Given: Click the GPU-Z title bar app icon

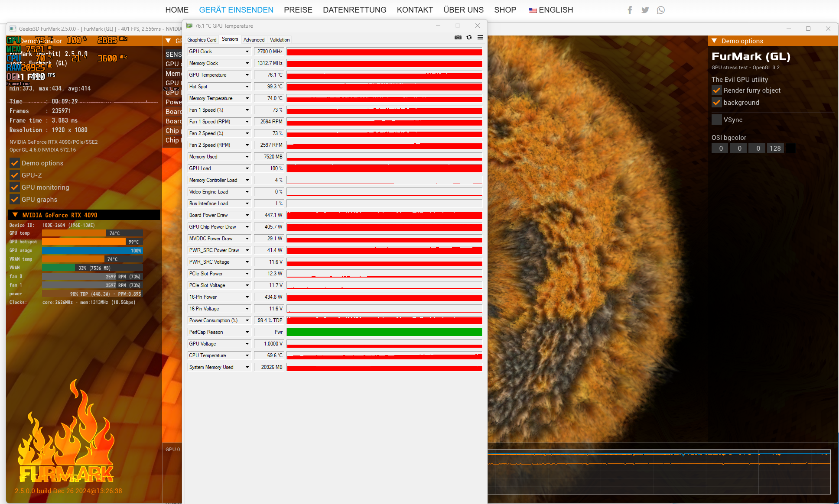Looking at the screenshot, I should click(189, 26).
